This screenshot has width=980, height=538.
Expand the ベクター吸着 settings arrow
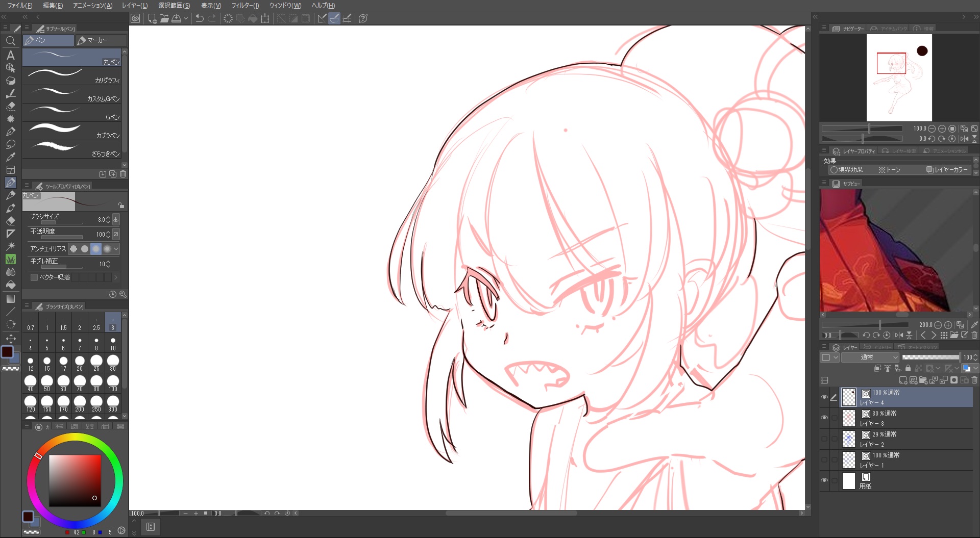click(x=116, y=277)
